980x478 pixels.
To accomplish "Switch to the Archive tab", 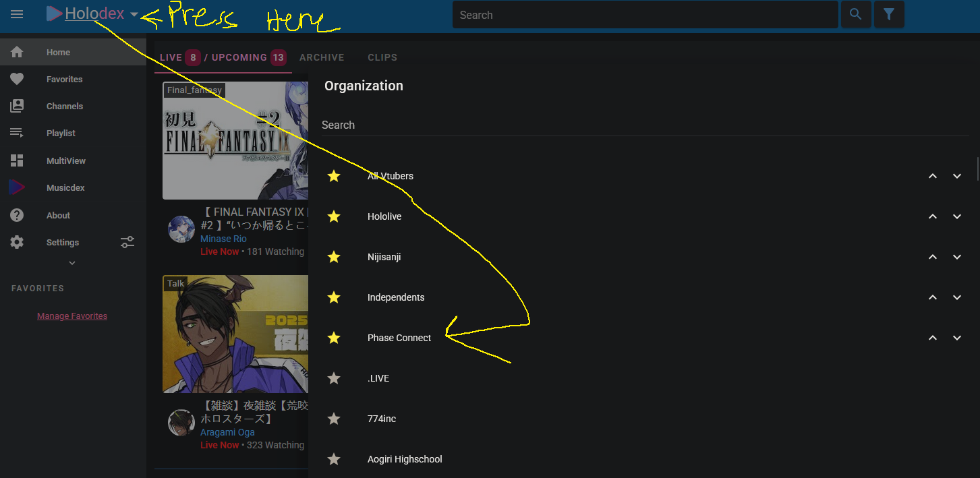I will coord(322,57).
